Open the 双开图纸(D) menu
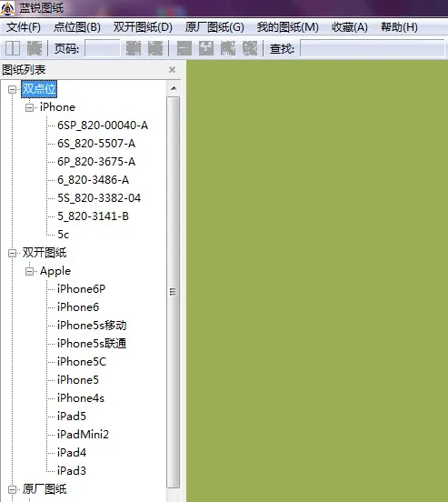Image resolution: width=448 pixels, height=502 pixels. (x=143, y=27)
